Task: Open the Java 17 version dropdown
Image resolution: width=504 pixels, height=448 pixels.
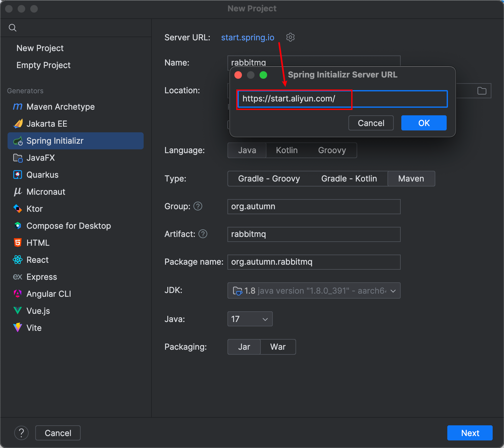Action: pyautogui.click(x=250, y=319)
